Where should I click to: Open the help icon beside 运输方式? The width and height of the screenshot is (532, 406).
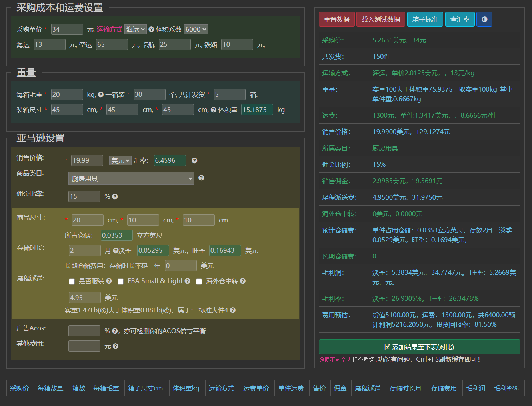(151, 29)
